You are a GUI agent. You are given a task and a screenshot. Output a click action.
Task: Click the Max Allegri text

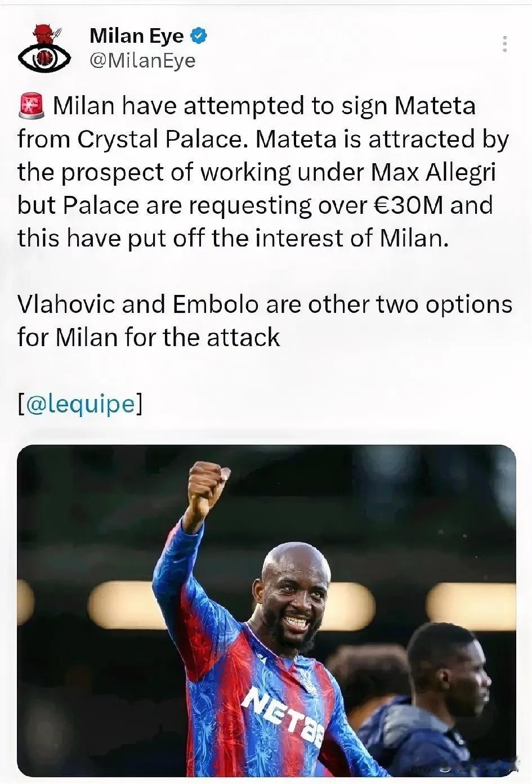(x=433, y=172)
